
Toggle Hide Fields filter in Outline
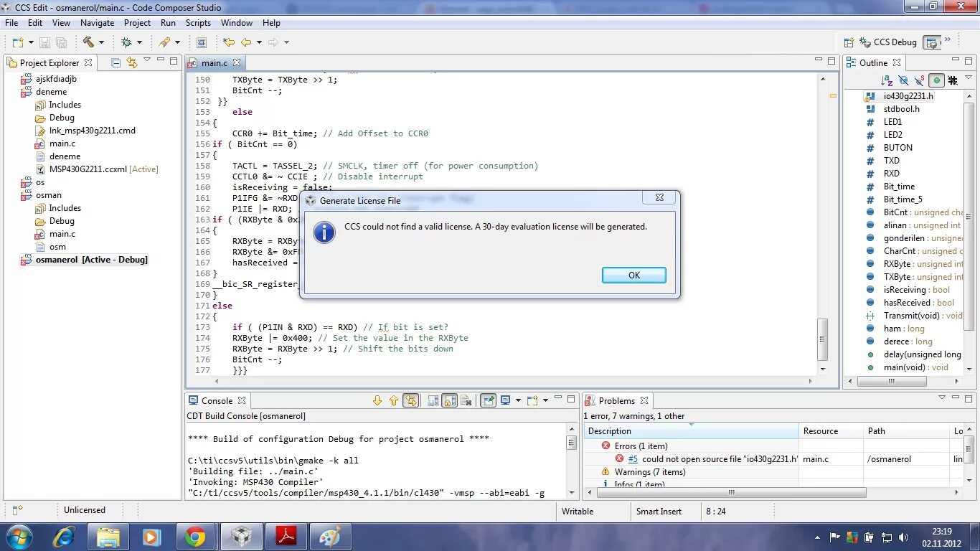pos(903,80)
